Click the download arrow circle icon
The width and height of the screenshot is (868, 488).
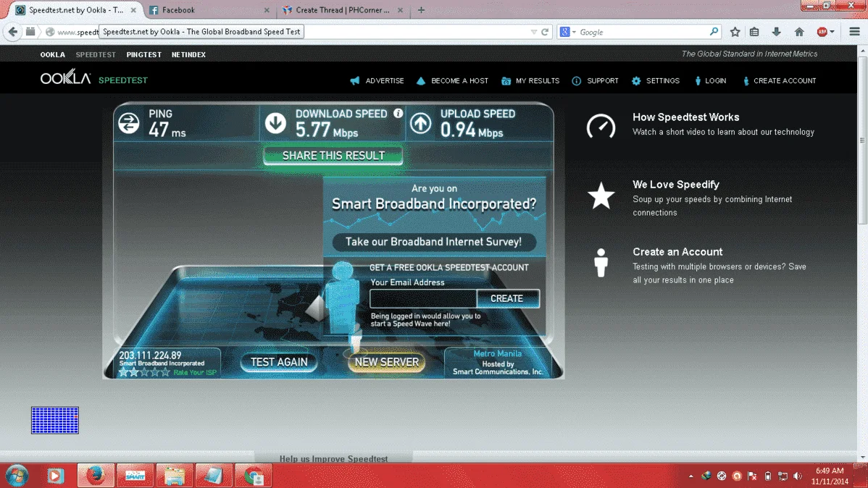[x=275, y=123]
